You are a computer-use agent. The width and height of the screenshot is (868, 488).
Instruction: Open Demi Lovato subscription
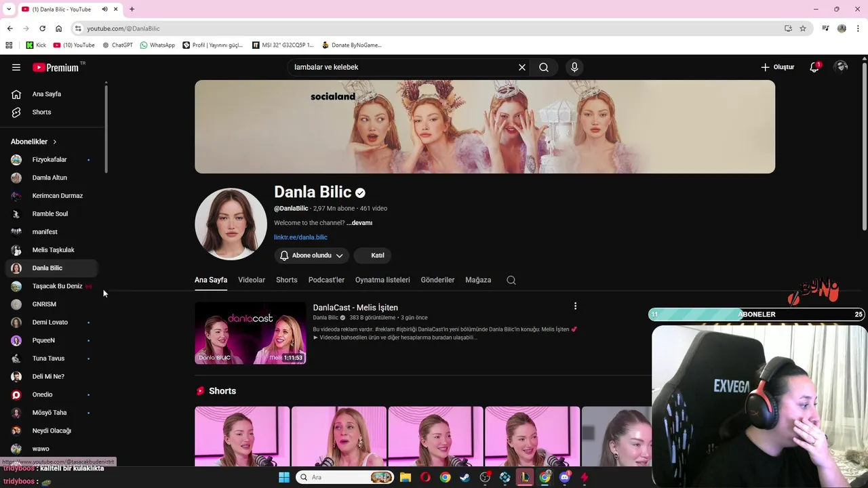(x=52, y=322)
